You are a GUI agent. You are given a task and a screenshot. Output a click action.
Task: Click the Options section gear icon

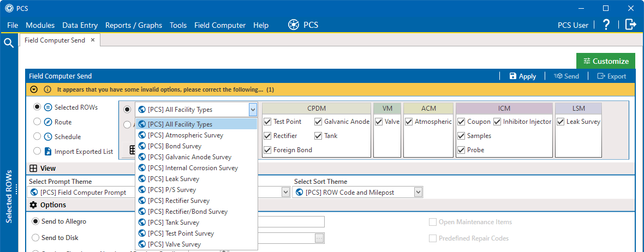pyautogui.click(x=33, y=205)
